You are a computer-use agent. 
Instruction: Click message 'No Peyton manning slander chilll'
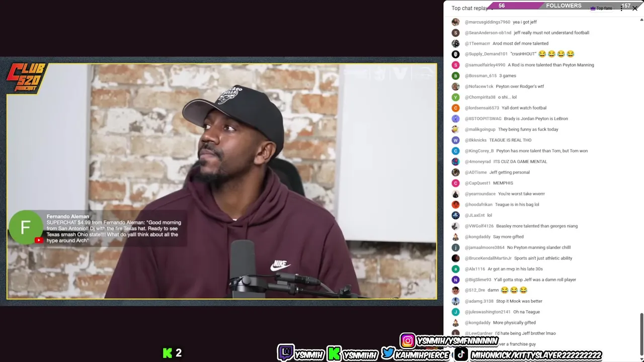pos(539,247)
